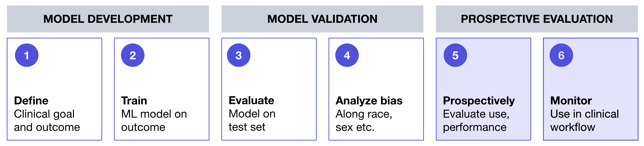Click the 'ML model on outcome' text
The height and width of the screenshot is (146, 644).
(154, 121)
